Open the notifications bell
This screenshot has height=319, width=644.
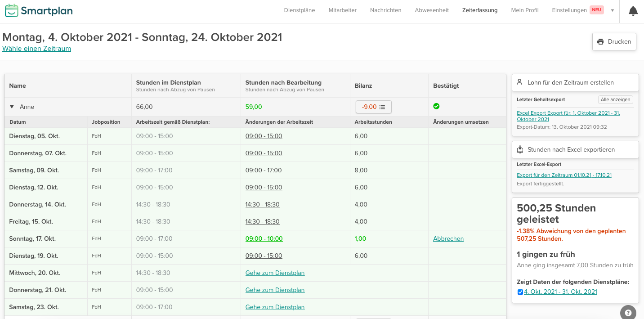point(633,11)
